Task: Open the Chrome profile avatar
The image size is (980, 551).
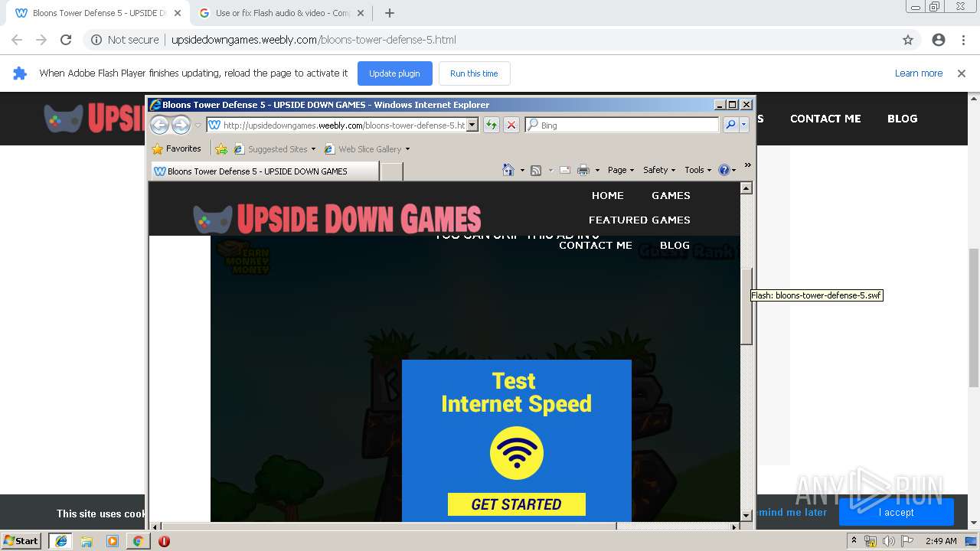Action: point(939,40)
